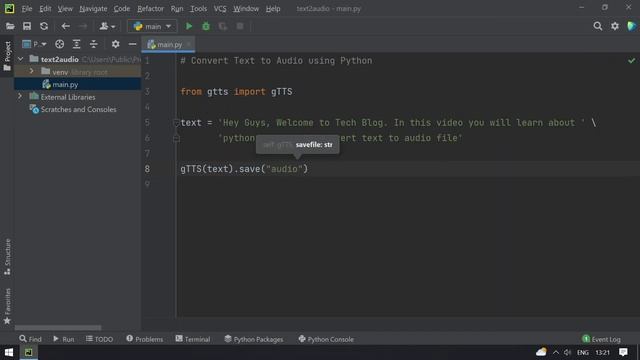Click in line 8 gTTS save code
Viewport: 640px width, 360px height.
click(244, 169)
